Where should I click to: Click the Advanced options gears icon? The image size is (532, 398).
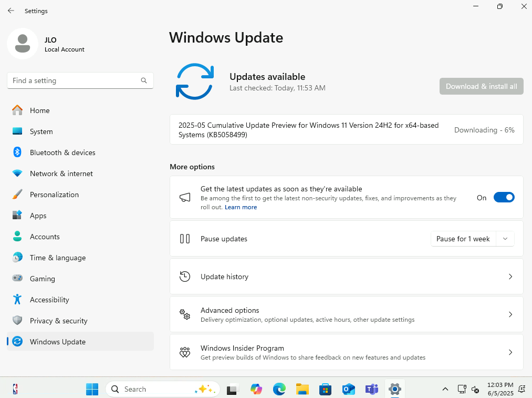tap(185, 314)
